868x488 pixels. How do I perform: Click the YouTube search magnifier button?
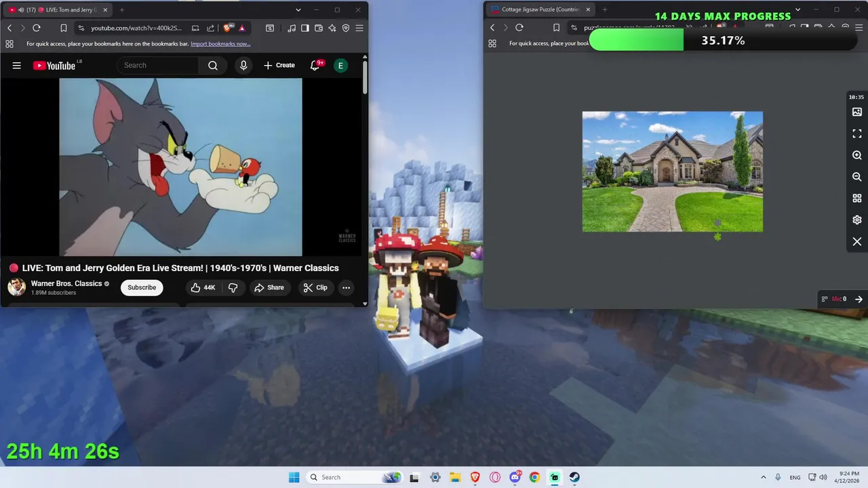click(x=213, y=65)
